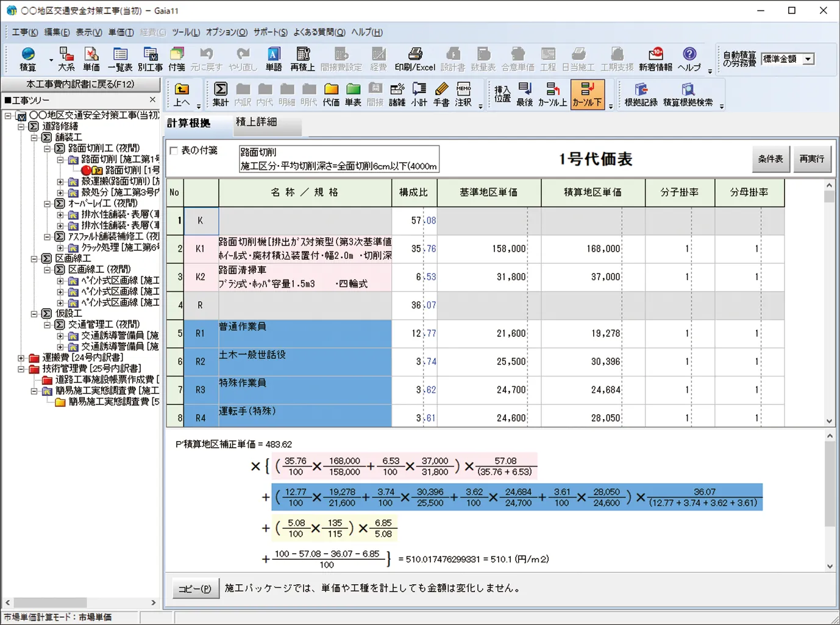840x625 pixels.
Task: Insert a 注釈 memo note
Action: pyautogui.click(x=463, y=94)
